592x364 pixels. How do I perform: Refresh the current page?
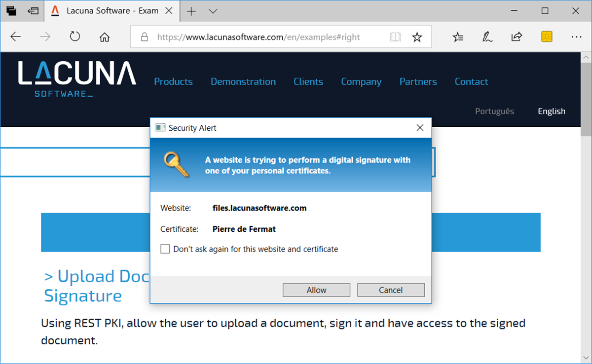tap(74, 36)
